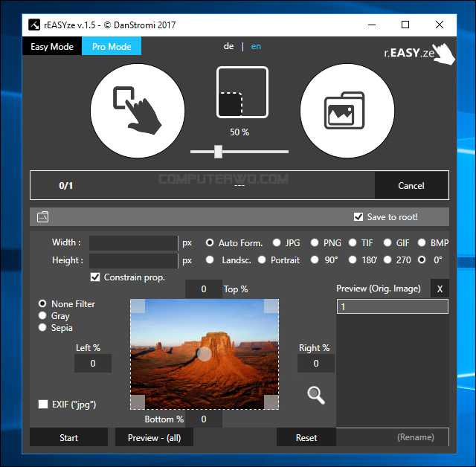The image size is (476, 467).
Task: Select 270 rotation radio button
Action: click(x=387, y=260)
